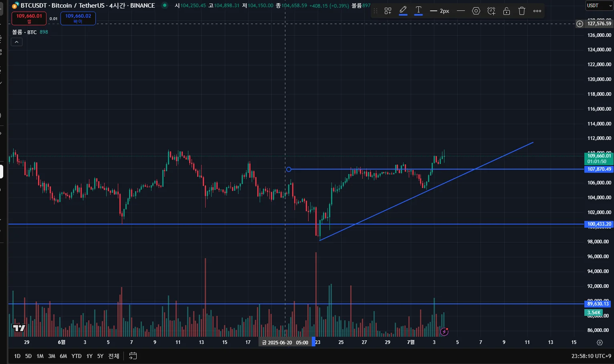Click the 89,630.13 price line label
This screenshot has width=614, height=364.
tap(598, 304)
